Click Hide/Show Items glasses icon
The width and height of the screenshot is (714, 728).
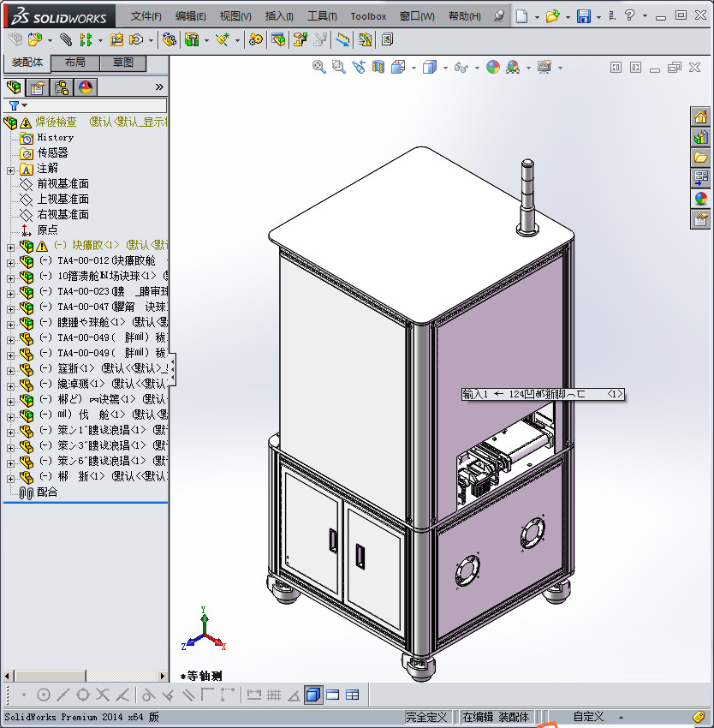point(461,68)
